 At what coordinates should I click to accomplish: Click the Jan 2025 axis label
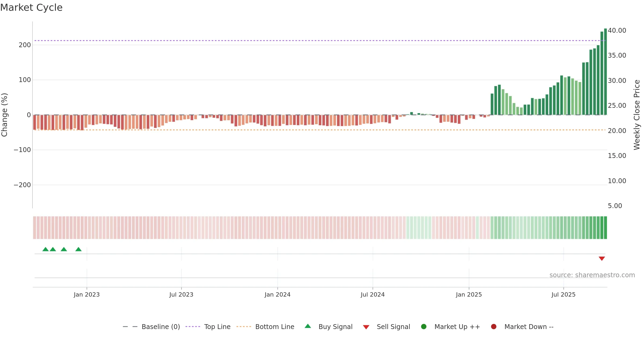(469, 294)
